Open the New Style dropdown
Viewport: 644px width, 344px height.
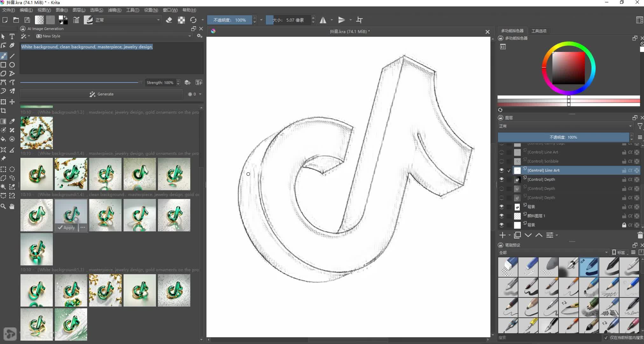point(114,36)
